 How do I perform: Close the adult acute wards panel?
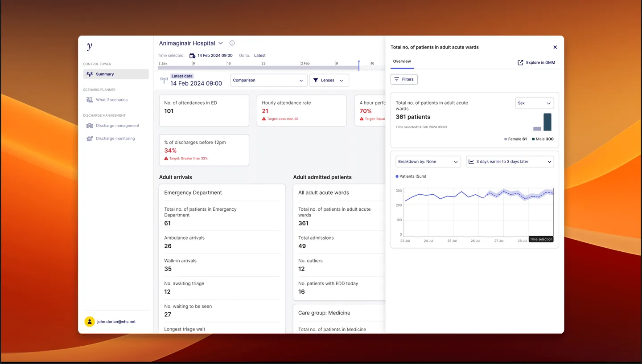tap(555, 47)
